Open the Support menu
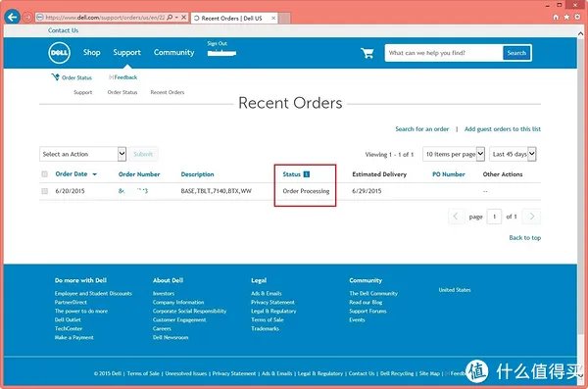 (x=127, y=53)
